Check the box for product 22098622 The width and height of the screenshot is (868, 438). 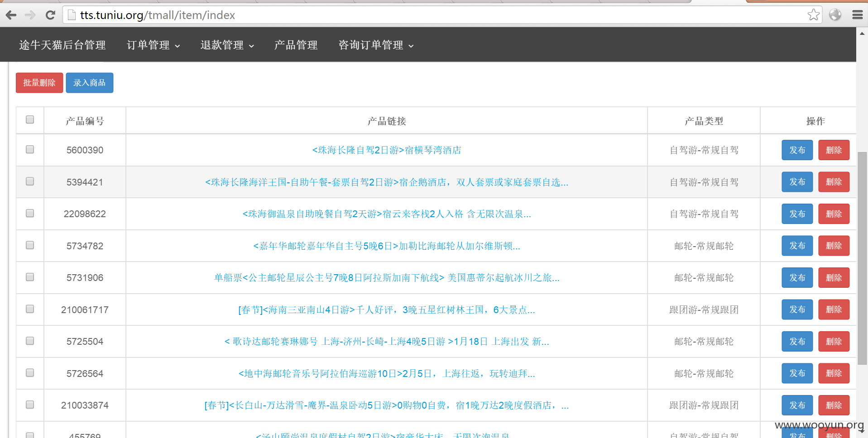pos(30,213)
